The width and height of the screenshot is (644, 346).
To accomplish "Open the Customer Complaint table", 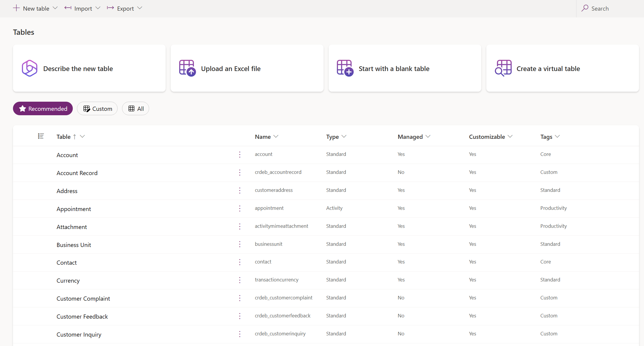I will [83, 298].
